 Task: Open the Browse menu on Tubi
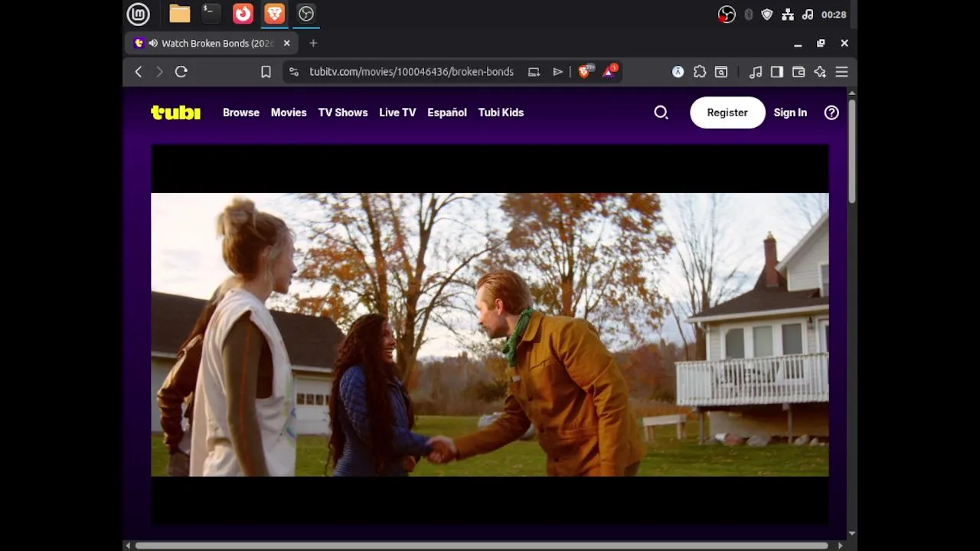point(241,112)
